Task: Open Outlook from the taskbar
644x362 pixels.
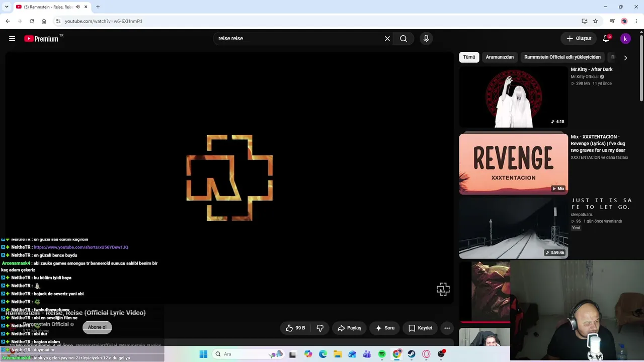Action: click(x=352, y=354)
